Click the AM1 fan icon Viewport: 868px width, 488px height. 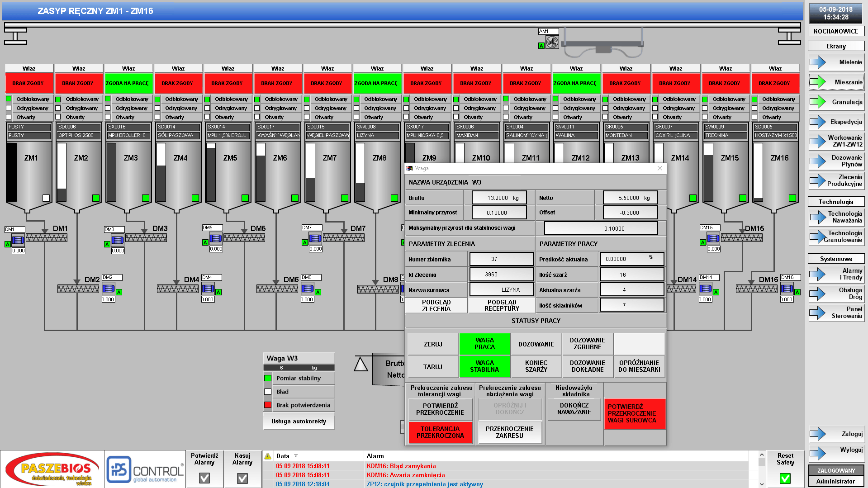click(552, 42)
